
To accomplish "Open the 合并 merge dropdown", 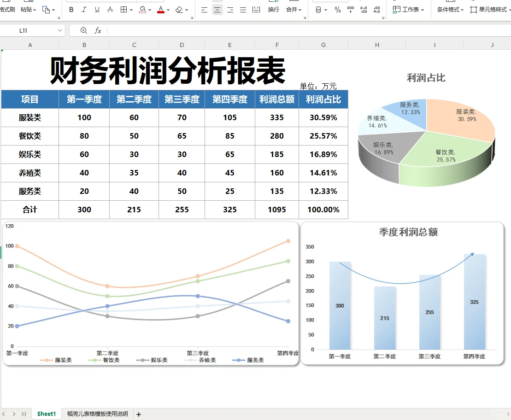I will [x=294, y=10].
